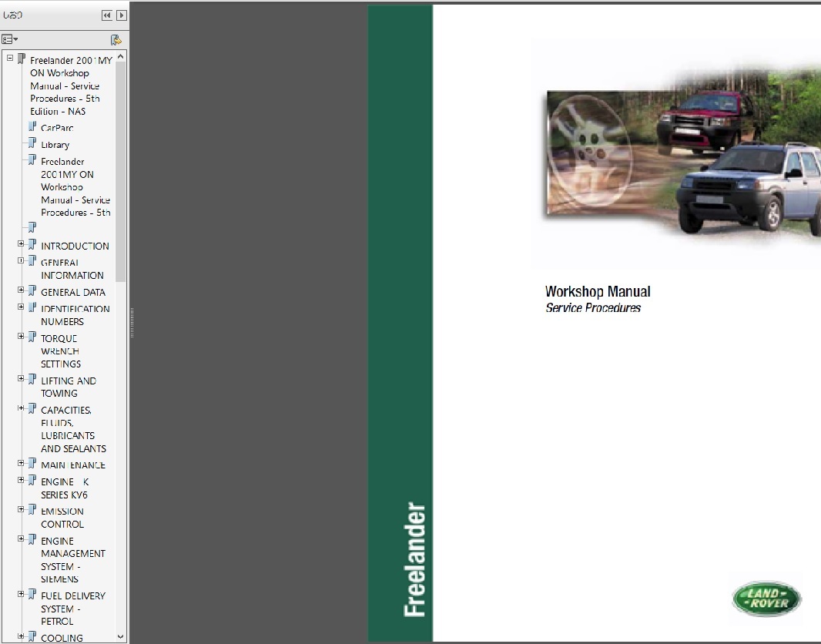The width and height of the screenshot is (821, 644).
Task: Open ENGINE MANAGEMENT SYSTEM - SIEMENS bookmark
Action: (72, 560)
